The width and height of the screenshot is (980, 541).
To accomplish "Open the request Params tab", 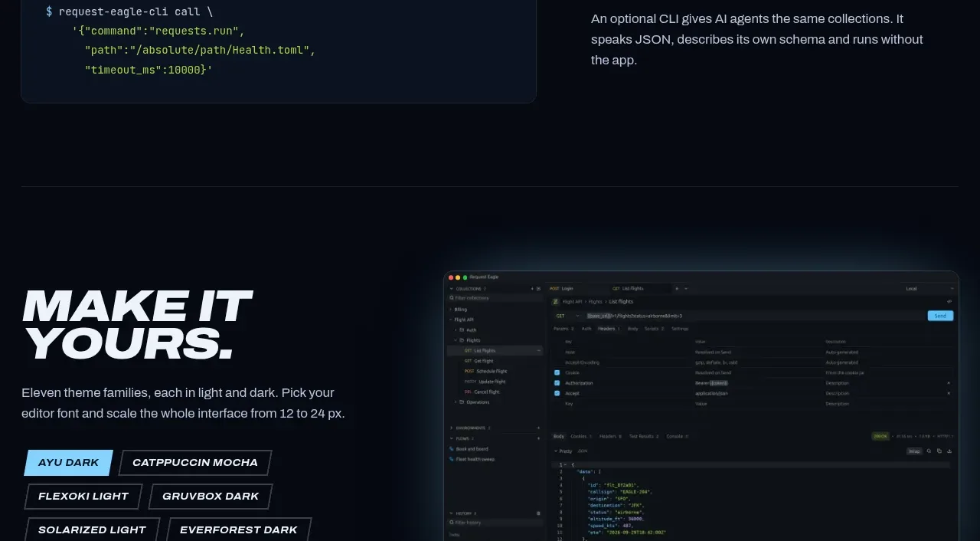I will coord(563,329).
